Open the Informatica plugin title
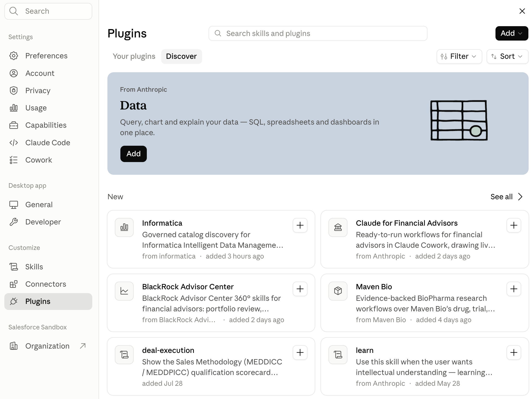Image resolution: width=532 pixels, height=399 pixels. coord(162,223)
